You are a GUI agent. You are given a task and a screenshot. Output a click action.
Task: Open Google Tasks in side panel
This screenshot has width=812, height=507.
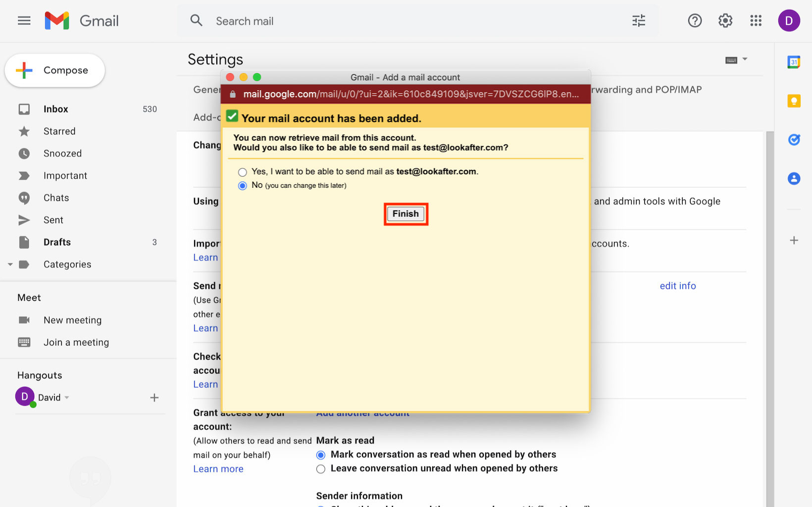794,140
